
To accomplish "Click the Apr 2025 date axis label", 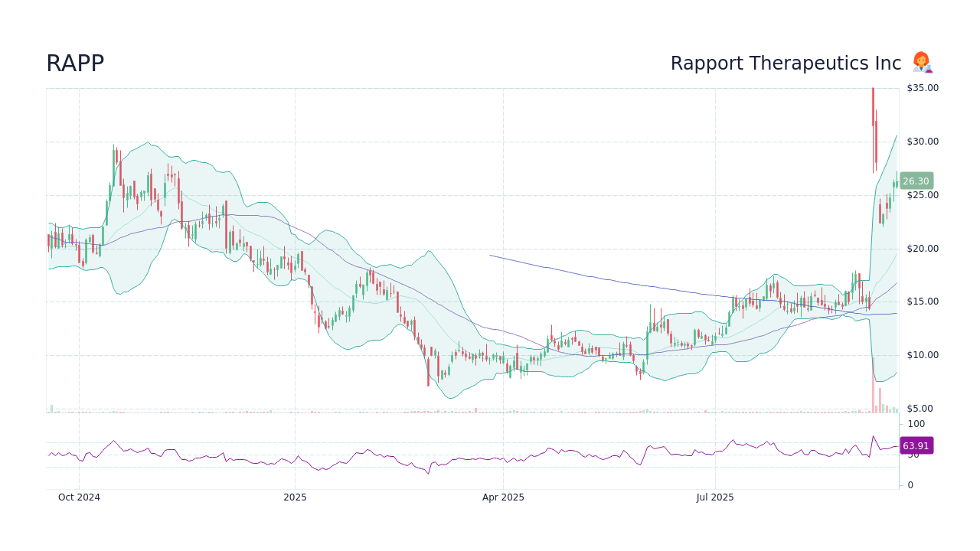I will (x=503, y=497).
